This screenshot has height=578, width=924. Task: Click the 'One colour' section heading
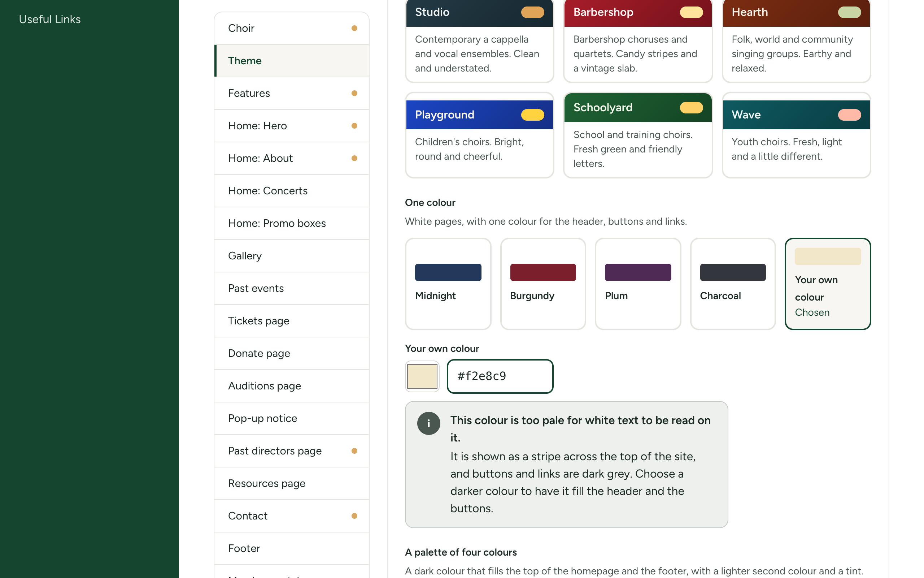pyautogui.click(x=430, y=203)
